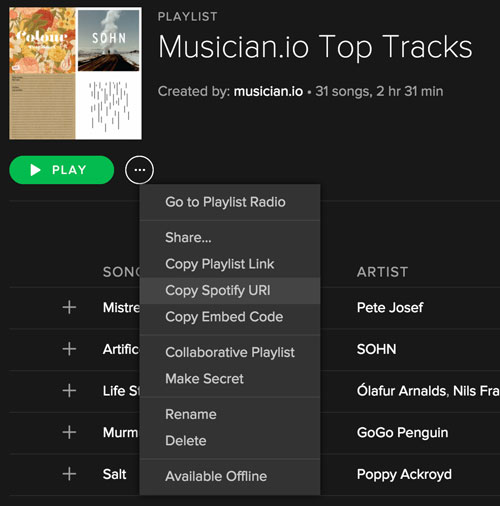This screenshot has height=506, width=500.
Task: Click the three-dot more options icon
Action: point(139,170)
